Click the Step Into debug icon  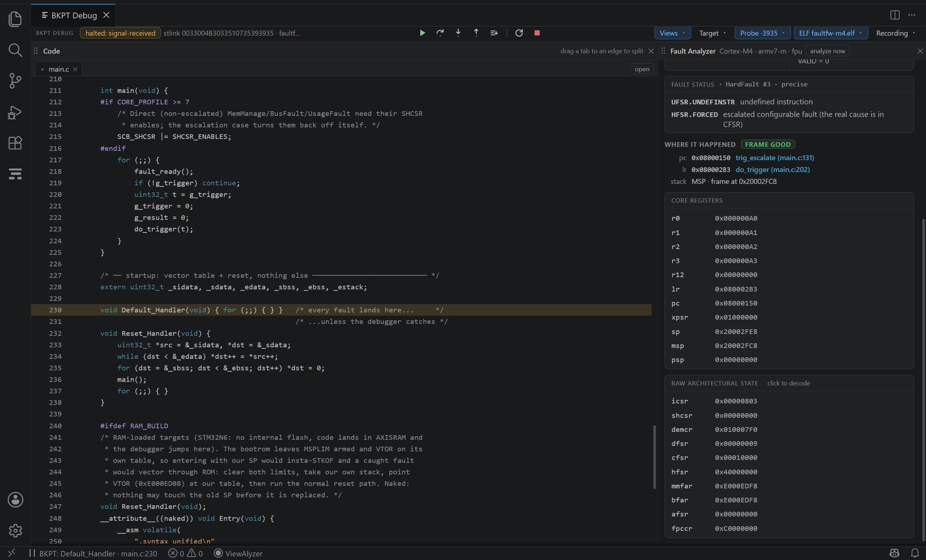[x=458, y=33]
